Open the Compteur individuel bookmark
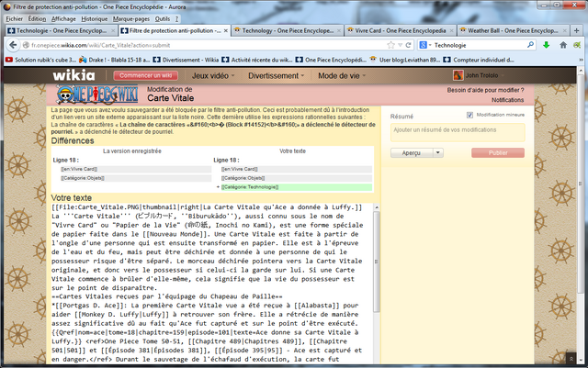Image resolution: width=588 pixels, height=368 pixels. (479, 60)
